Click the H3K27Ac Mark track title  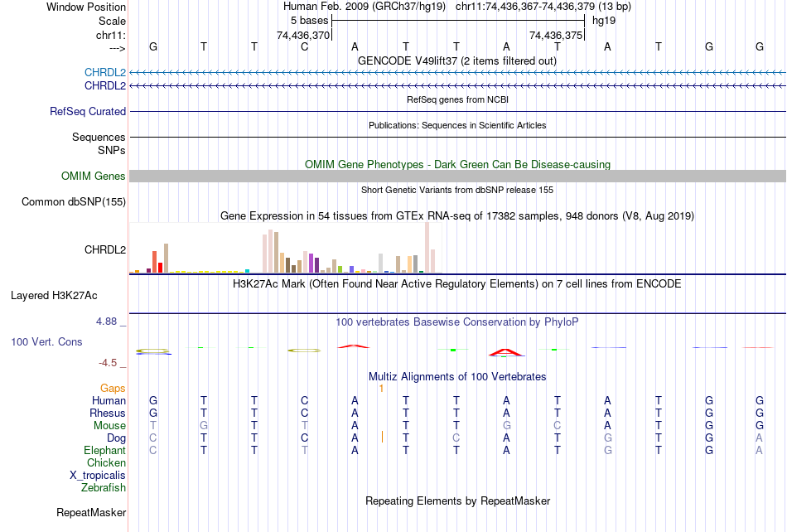457,284
